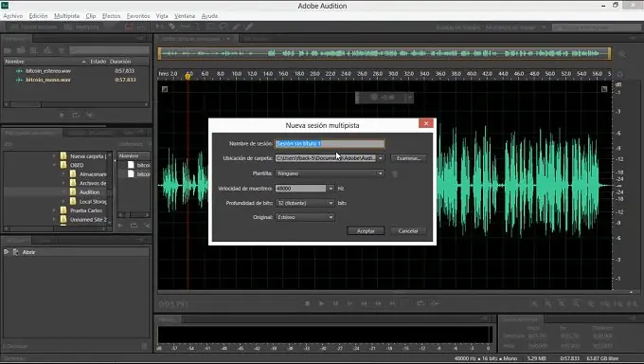
Task: Open Ubicación de carpeta dropdown
Action: point(381,158)
